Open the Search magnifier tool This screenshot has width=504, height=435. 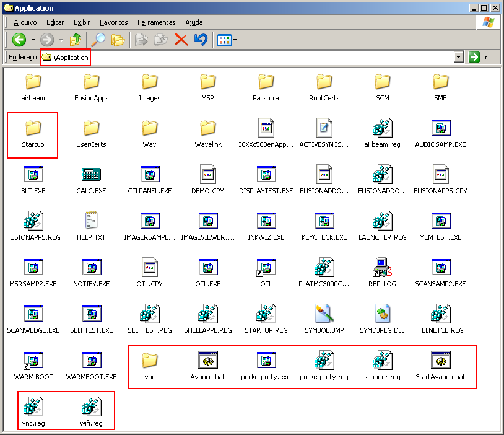(x=98, y=40)
